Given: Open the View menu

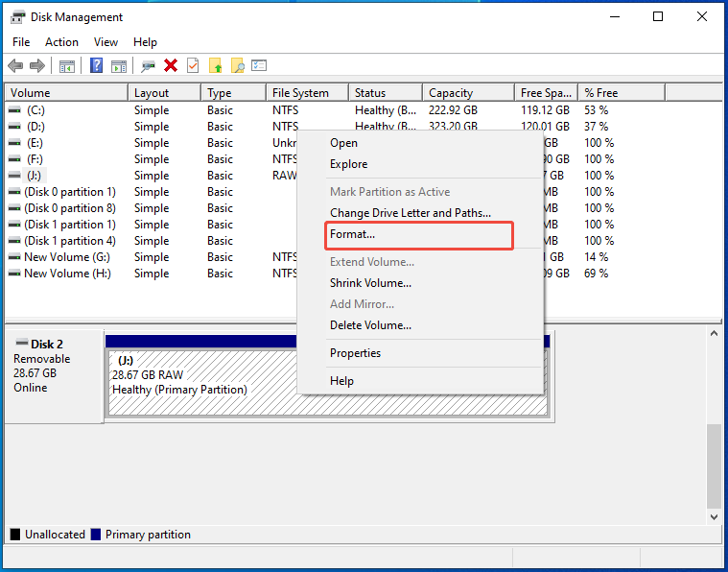Looking at the screenshot, I should (x=106, y=42).
